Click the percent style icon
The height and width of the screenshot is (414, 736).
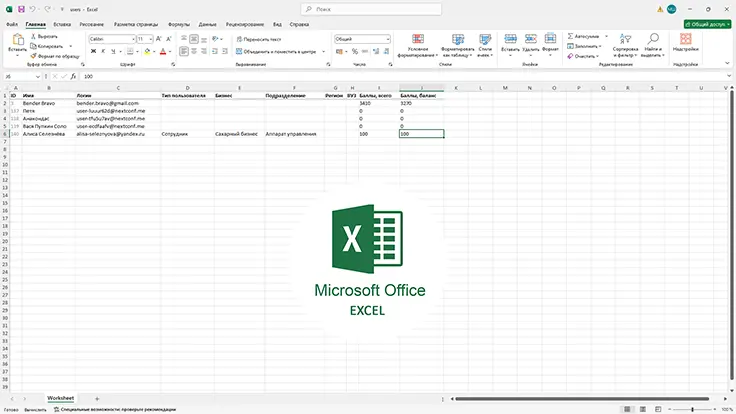click(x=355, y=52)
